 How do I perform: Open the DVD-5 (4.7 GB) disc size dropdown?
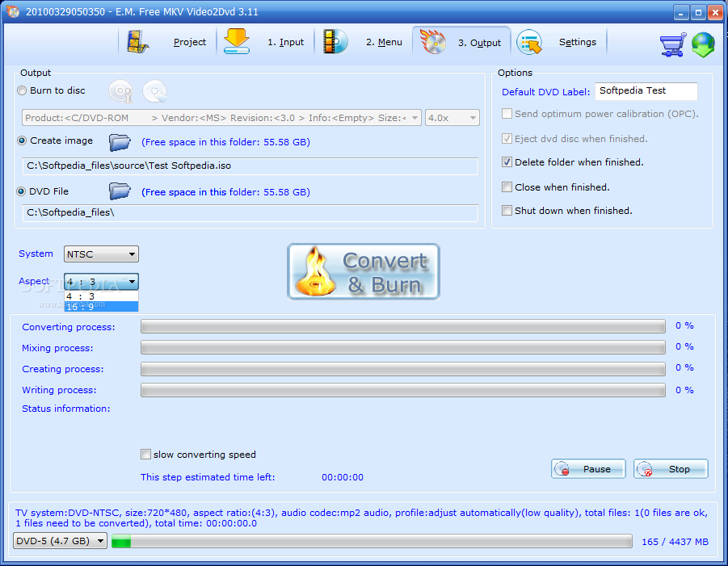point(61,541)
